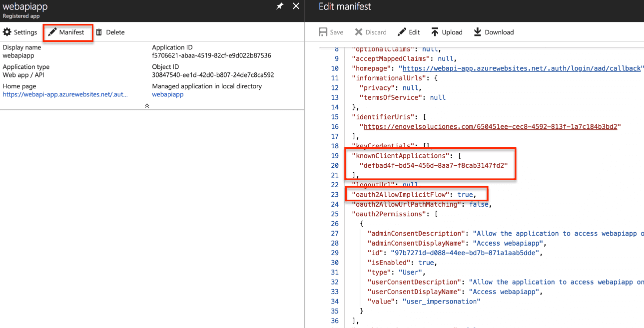Upload a manifest file
This screenshot has width=644, height=328.
pos(435,32)
